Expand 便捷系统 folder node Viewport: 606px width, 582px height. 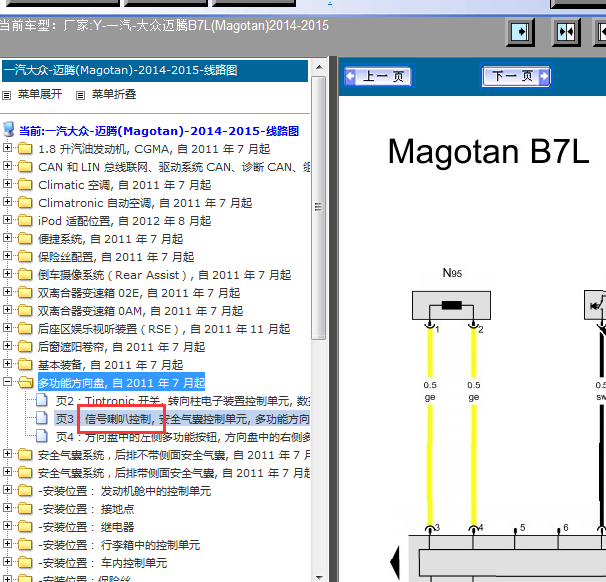[x=7, y=238]
